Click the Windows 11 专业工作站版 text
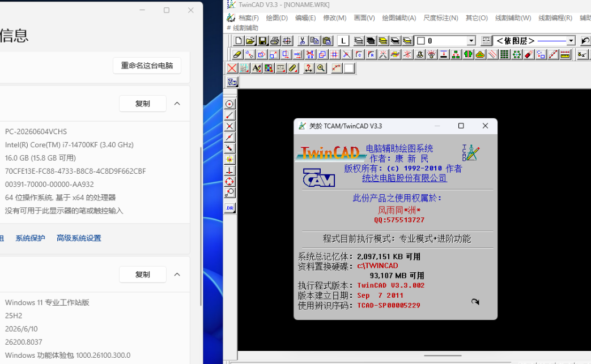Viewport: 591px width, 364px height. pos(47,302)
